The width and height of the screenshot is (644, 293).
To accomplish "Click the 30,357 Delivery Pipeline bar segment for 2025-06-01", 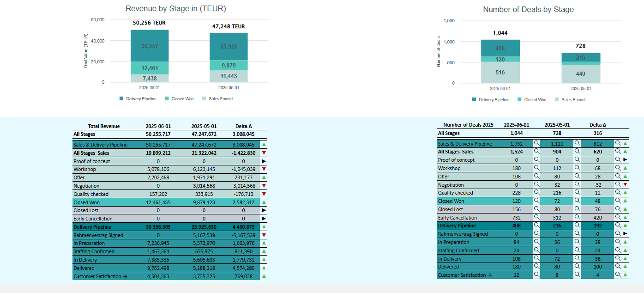I will click(150, 46).
